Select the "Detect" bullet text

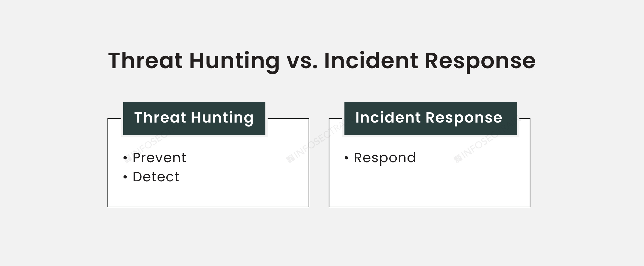[156, 177]
